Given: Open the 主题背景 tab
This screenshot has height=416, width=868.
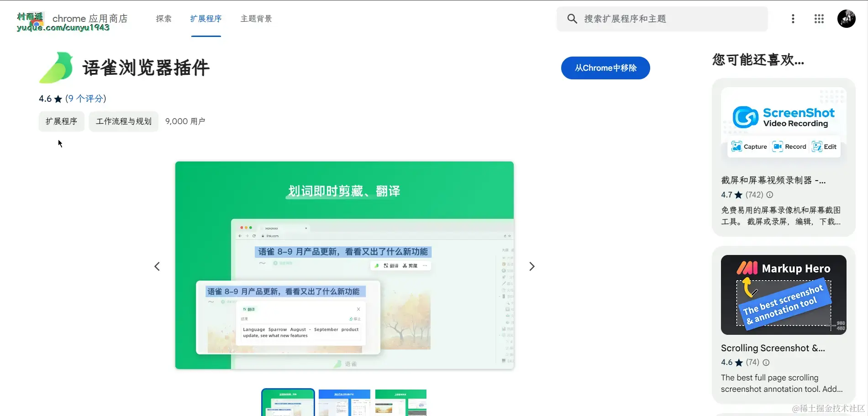Looking at the screenshot, I should pos(256,19).
